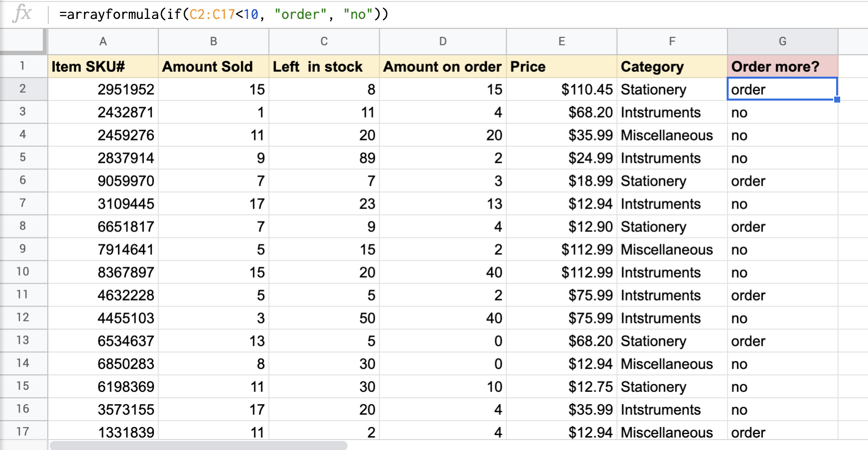Select cell with SKU 2837914
The height and width of the screenshot is (450, 868).
click(103, 158)
